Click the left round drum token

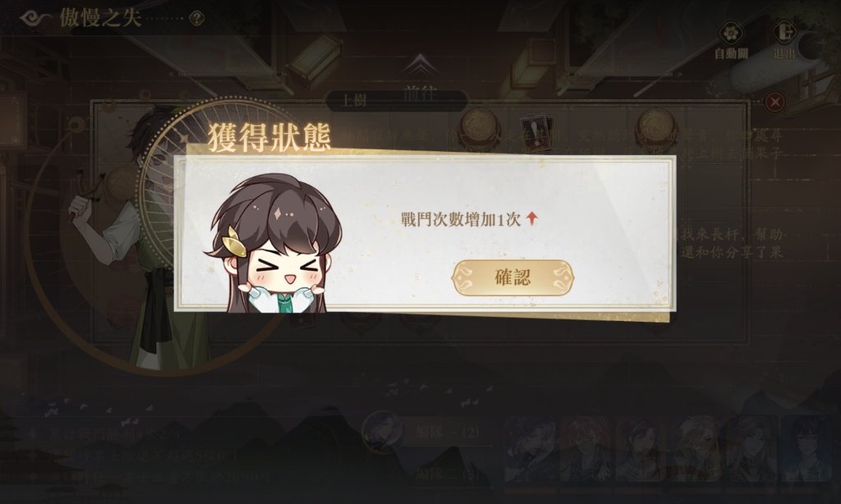point(478,127)
